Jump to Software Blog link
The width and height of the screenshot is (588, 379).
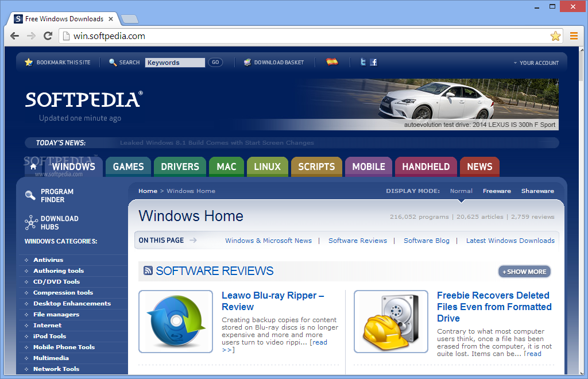tap(427, 241)
